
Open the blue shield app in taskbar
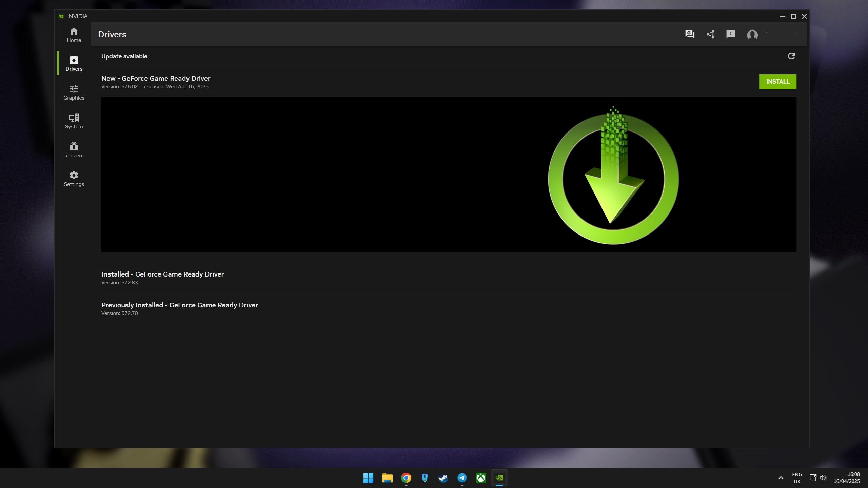tap(425, 478)
